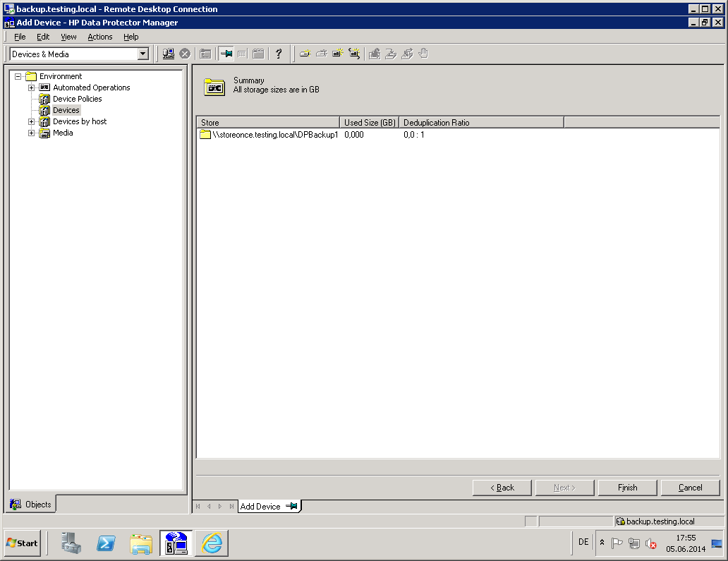728x561 pixels.
Task: Collapse the Environment tree node
Action: [18, 76]
